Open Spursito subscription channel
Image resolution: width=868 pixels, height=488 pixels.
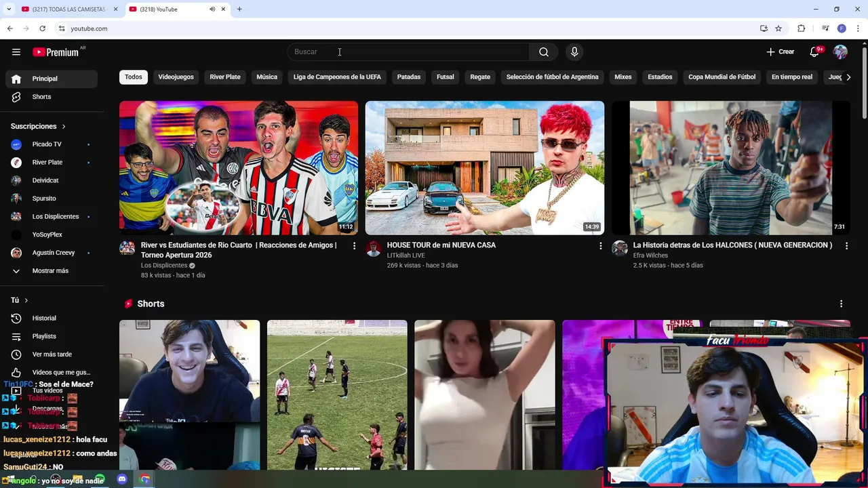pos(52,199)
